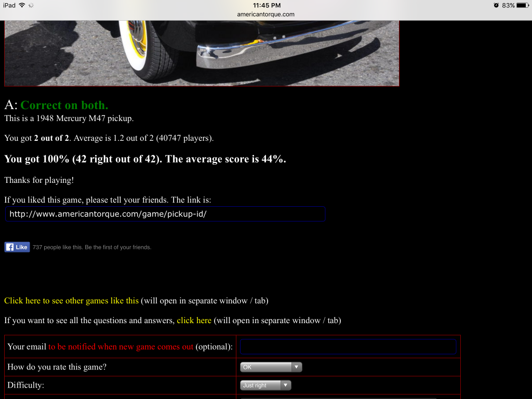Click the '737 people like this' text
Image resolution: width=532 pixels, height=399 pixels.
click(x=91, y=247)
